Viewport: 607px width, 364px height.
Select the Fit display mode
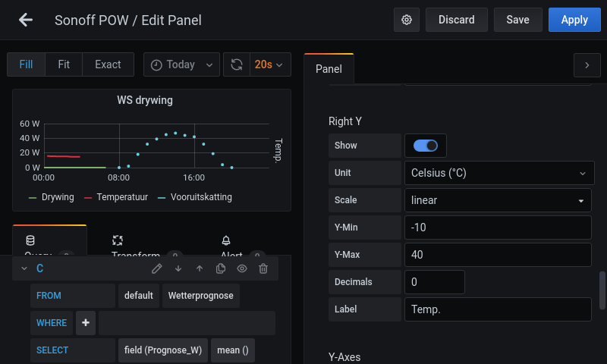64,64
